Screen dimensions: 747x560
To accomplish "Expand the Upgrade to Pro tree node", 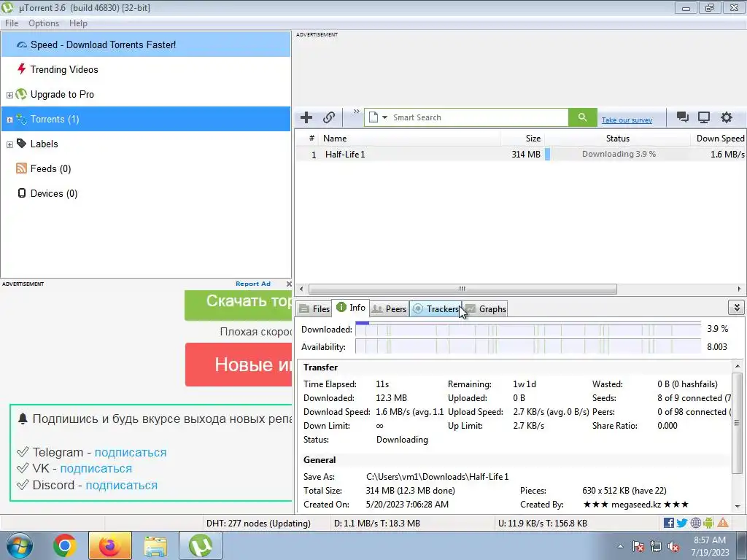I will click(9, 95).
